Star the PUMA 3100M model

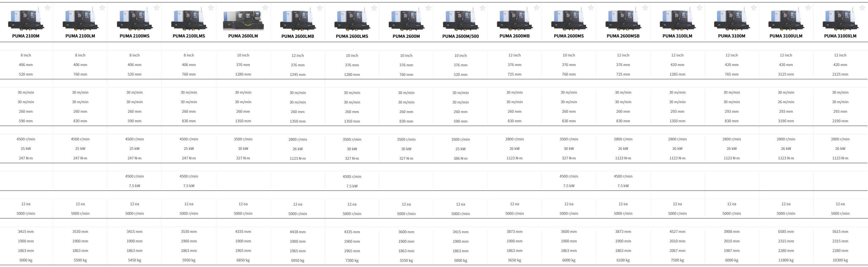tap(754, 8)
